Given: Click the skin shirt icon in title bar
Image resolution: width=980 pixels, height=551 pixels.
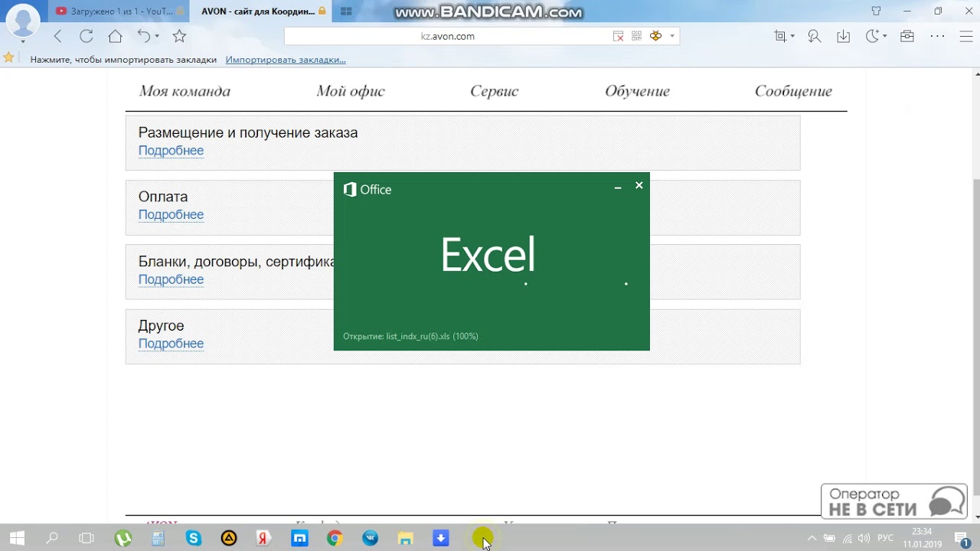Looking at the screenshot, I should click(x=876, y=11).
